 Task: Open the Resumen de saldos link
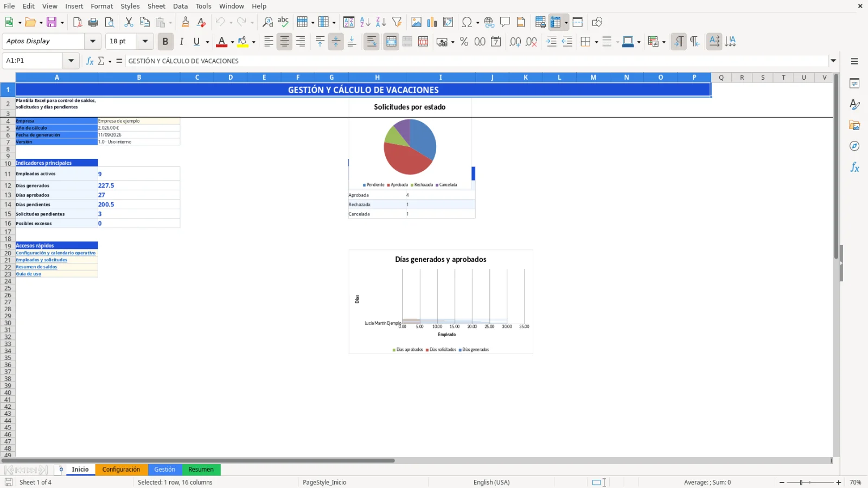(x=36, y=267)
